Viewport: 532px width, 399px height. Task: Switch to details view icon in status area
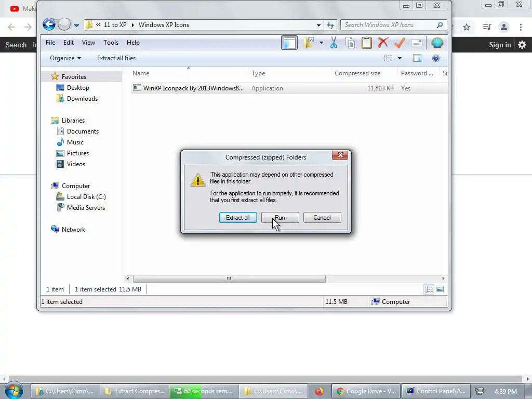429,289
